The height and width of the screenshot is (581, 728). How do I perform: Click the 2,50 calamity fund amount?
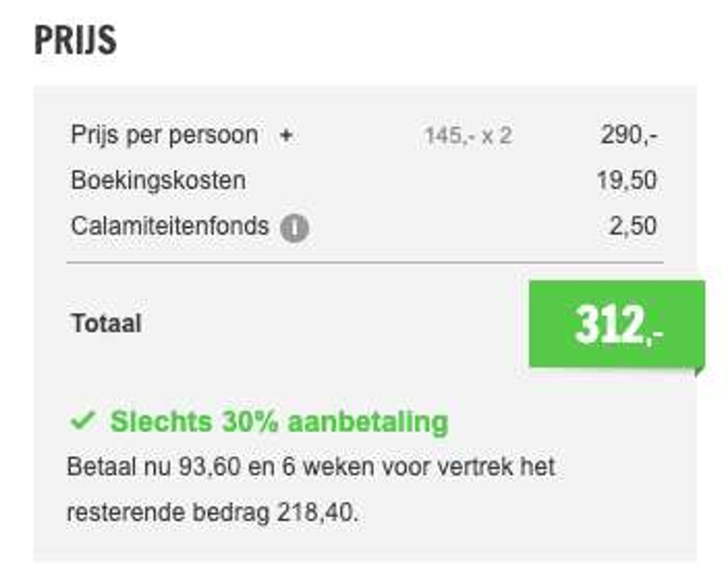click(633, 226)
